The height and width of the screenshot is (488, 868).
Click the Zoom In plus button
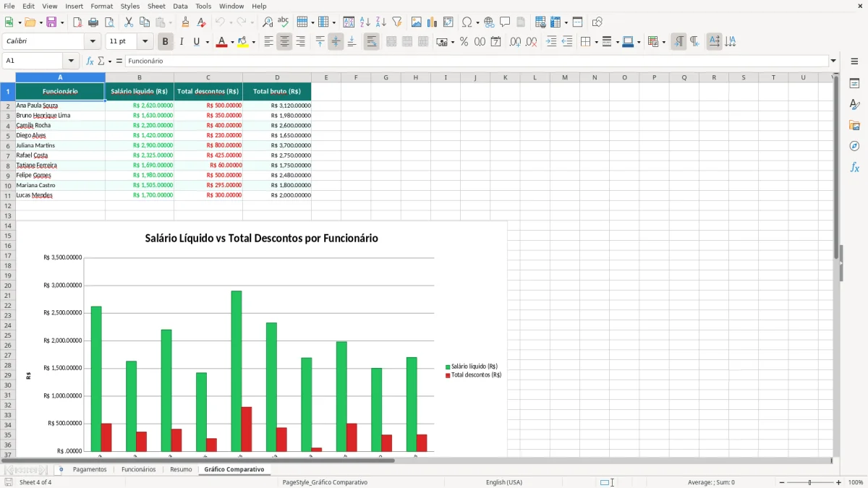coord(838,482)
